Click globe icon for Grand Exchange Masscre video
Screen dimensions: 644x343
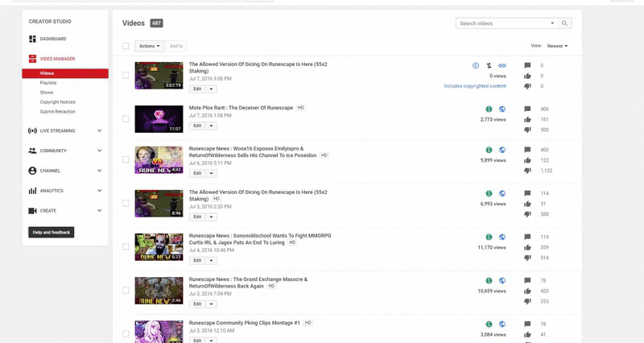[x=502, y=280]
